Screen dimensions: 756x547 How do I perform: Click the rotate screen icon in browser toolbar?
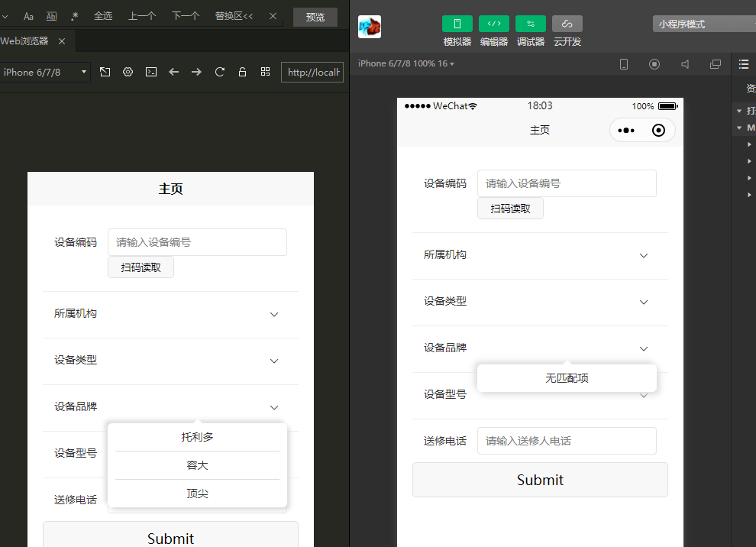click(105, 72)
